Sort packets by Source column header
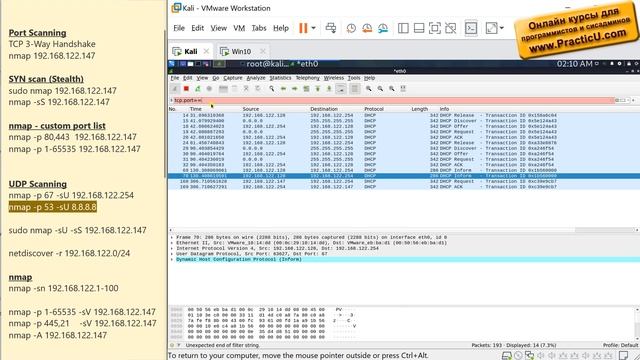The image size is (640, 360). (x=251, y=109)
